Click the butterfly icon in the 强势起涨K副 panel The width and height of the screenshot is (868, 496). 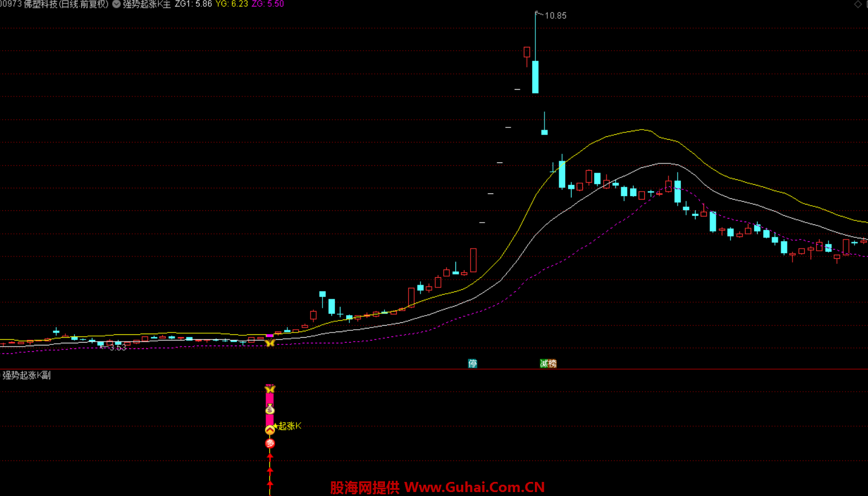coord(270,388)
